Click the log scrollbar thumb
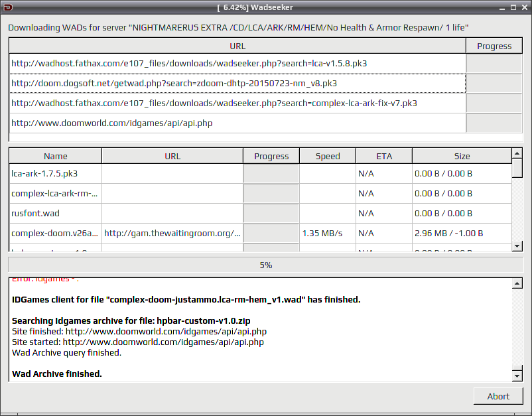This screenshot has height=416, width=532. point(517,368)
